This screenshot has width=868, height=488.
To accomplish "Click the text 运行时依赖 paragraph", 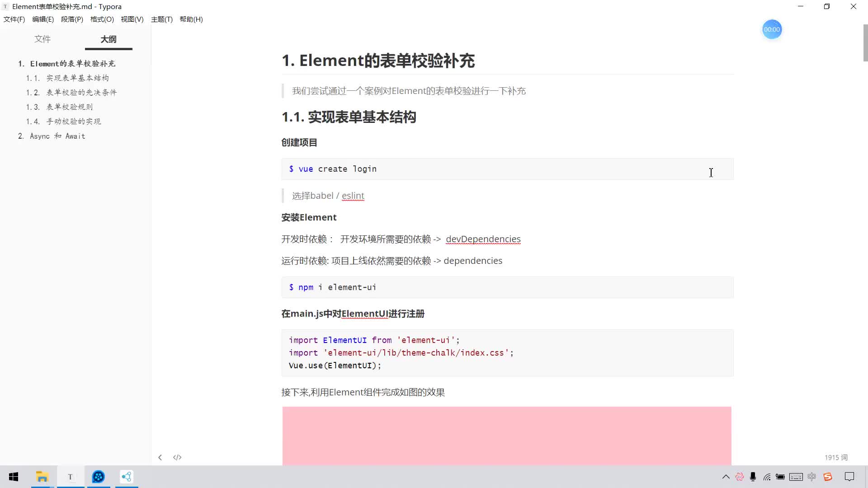I will pos(392,261).
